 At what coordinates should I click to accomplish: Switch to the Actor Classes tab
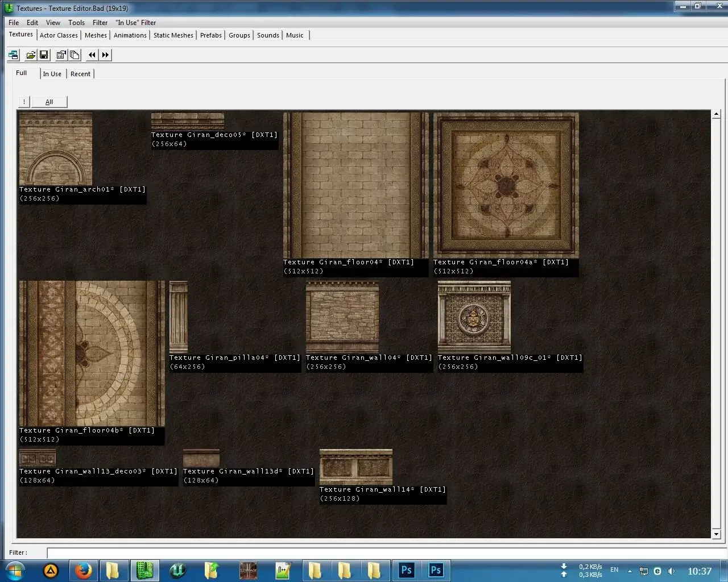coord(59,35)
